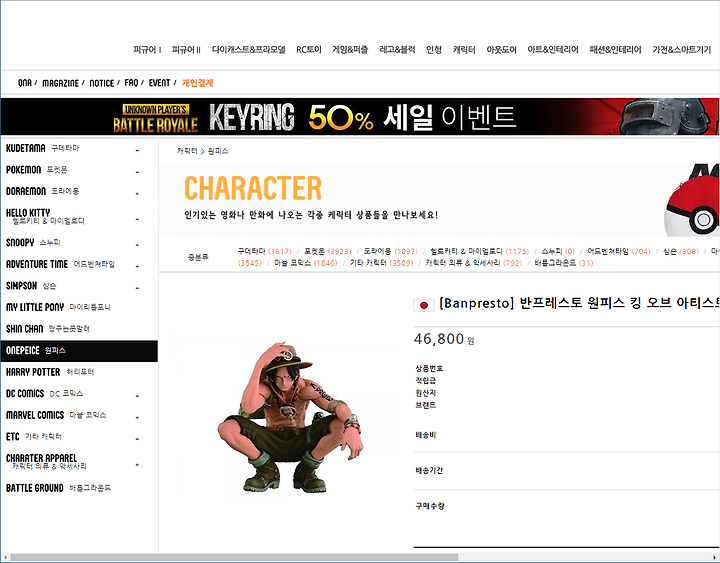Open the 피규어 II top menu

(x=186, y=50)
